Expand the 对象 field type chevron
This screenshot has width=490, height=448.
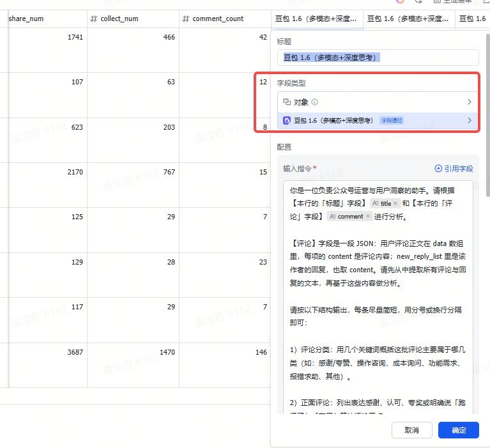click(x=470, y=102)
